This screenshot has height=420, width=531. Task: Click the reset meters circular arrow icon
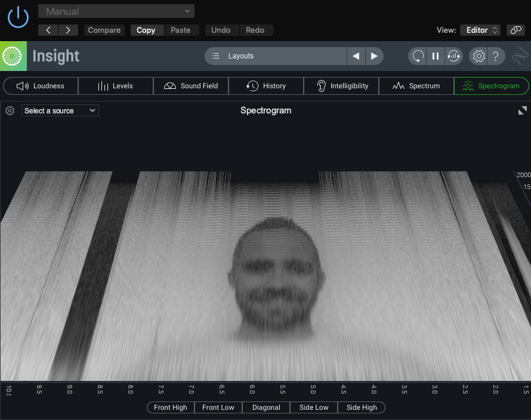click(x=418, y=56)
